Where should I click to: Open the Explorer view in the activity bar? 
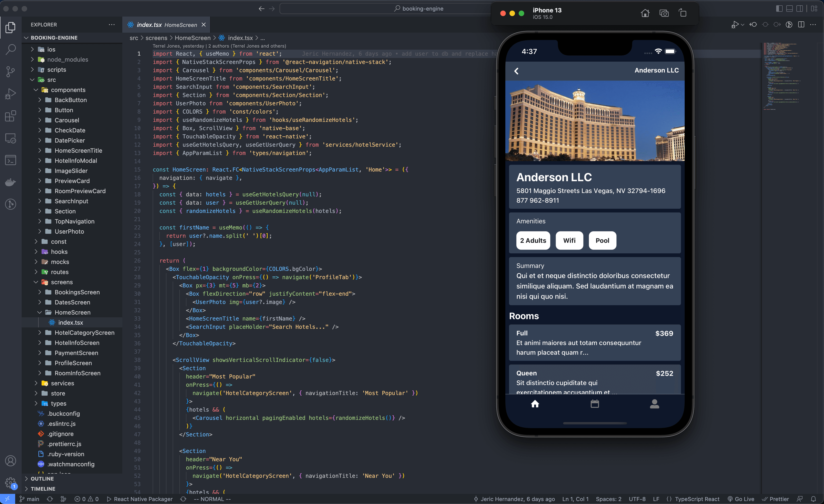[x=10, y=27]
